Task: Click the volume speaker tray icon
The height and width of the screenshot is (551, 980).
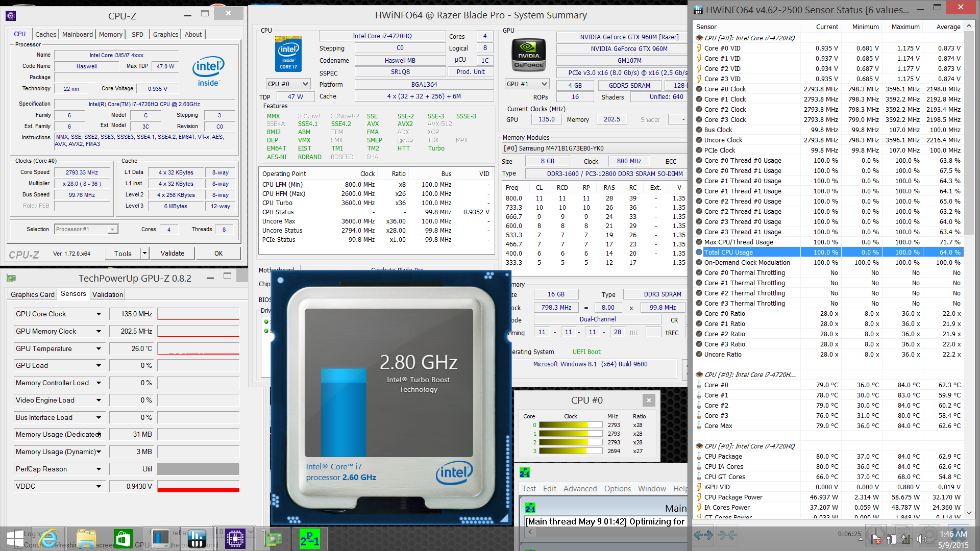Action: 922,539
